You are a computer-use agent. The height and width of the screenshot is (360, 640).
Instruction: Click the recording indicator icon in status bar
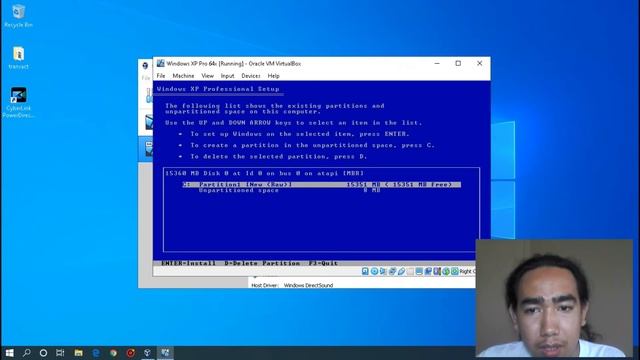click(x=428, y=271)
